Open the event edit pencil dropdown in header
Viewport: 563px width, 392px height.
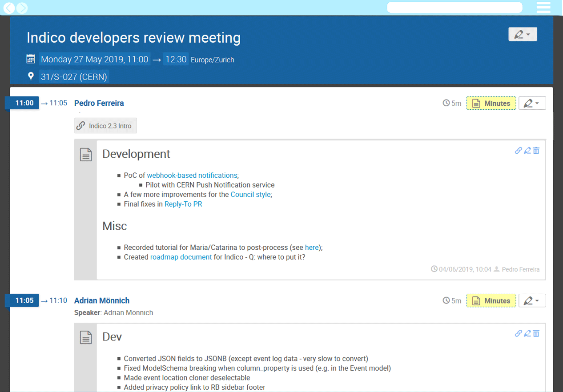coord(523,35)
